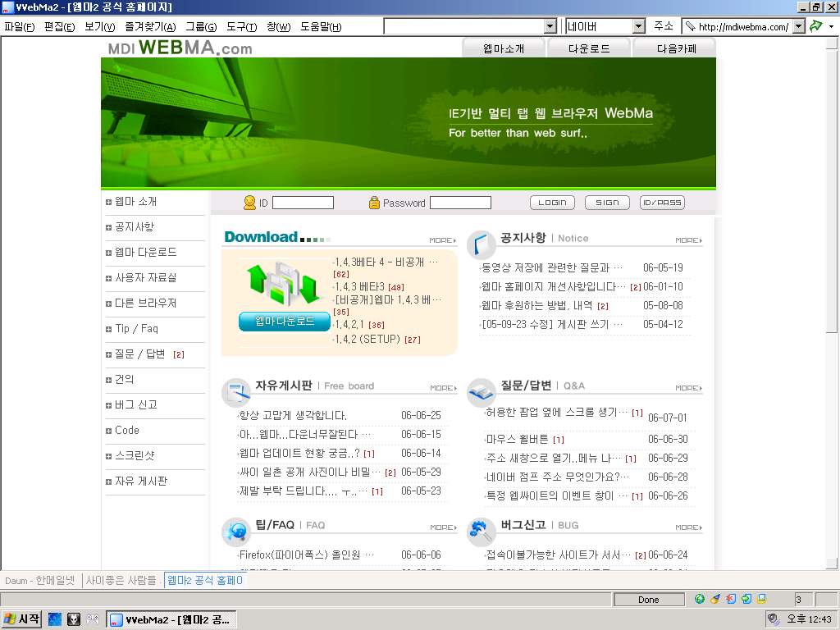
Task: Click the blue quick launch icon on taskbar
Action: 55,619
